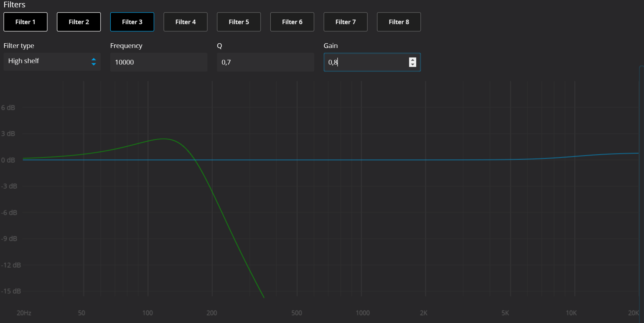Viewport: 644px width, 323px height.
Task: Click into the Q value field
Action: (x=265, y=62)
